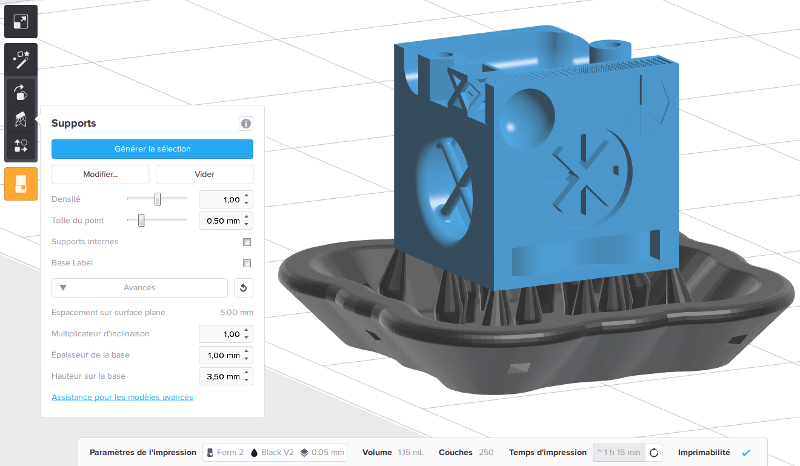This screenshot has width=800, height=466.
Task: Increase Multiplicateur d'inclinaison with stepper
Action: click(x=247, y=330)
